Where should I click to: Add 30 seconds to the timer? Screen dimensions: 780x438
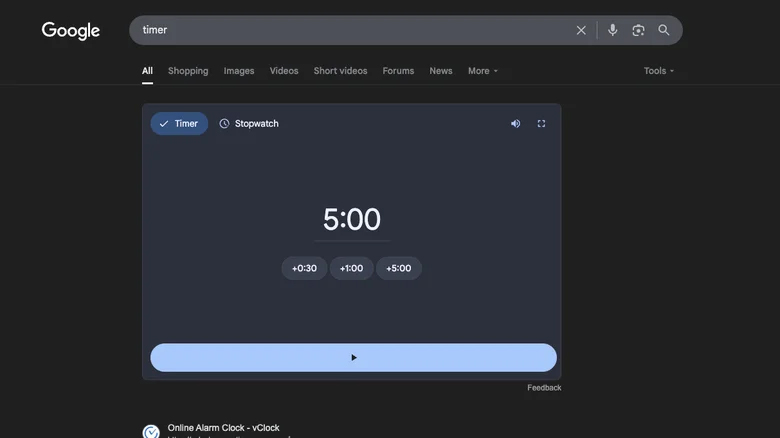(x=304, y=268)
